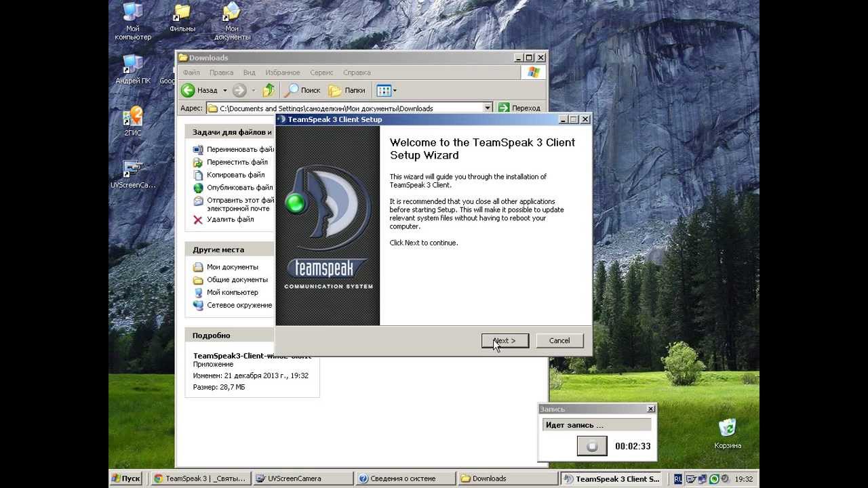Click Next in TeamSpeak 3 setup wizard
Screen dimensions: 868x488
[x=505, y=340]
